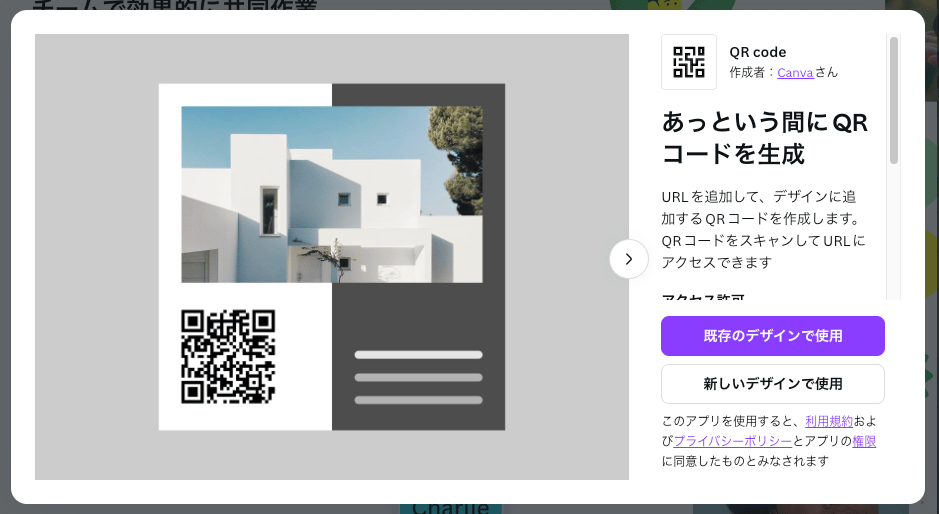The width and height of the screenshot is (939, 514).
Task: Click 既存のデザインで使用 button
Action: 773,336
